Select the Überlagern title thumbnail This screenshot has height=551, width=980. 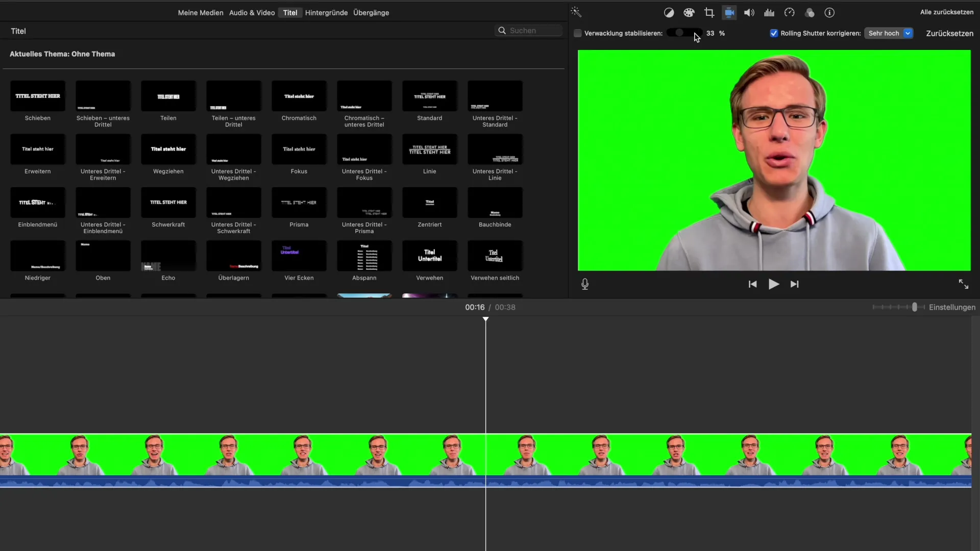click(234, 256)
